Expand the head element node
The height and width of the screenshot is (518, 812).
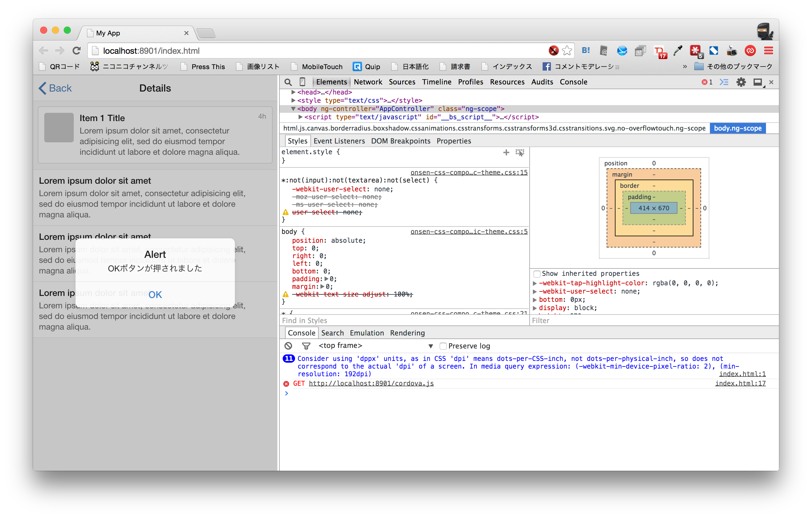pos(293,92)
